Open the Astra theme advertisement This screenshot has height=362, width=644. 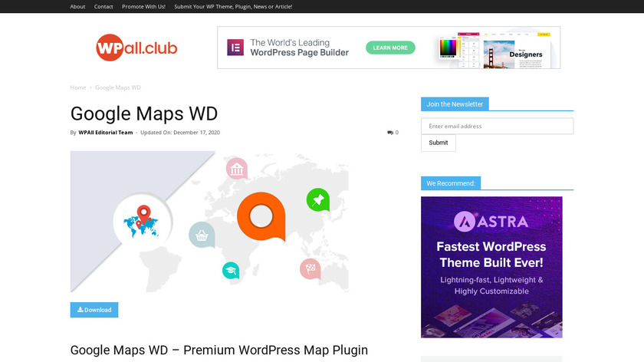[491, 267]
